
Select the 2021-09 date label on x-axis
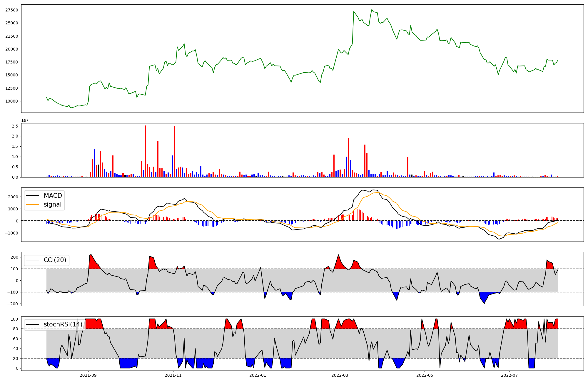coord(88,375)
